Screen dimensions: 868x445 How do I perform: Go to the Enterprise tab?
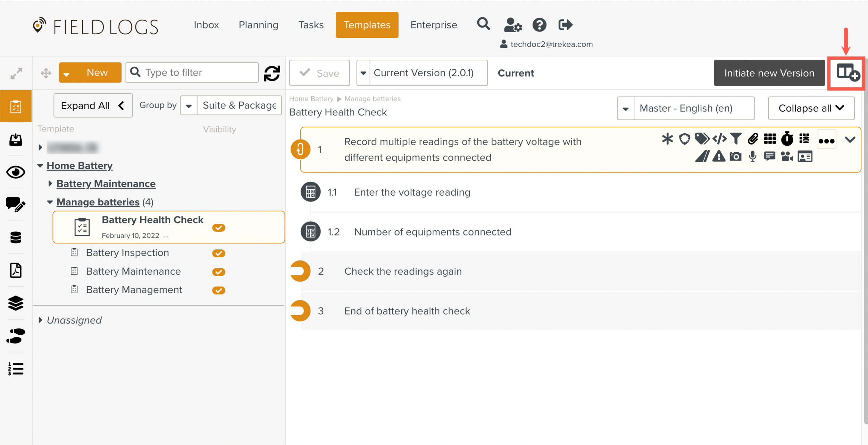click(x=434, y=25)
